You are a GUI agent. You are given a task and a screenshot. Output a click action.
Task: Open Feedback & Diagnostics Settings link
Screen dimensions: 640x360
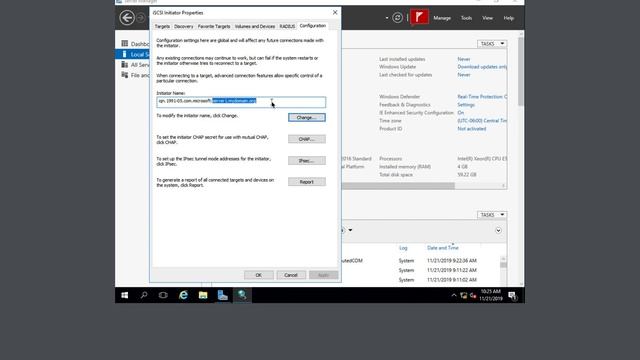click(466, 105)
